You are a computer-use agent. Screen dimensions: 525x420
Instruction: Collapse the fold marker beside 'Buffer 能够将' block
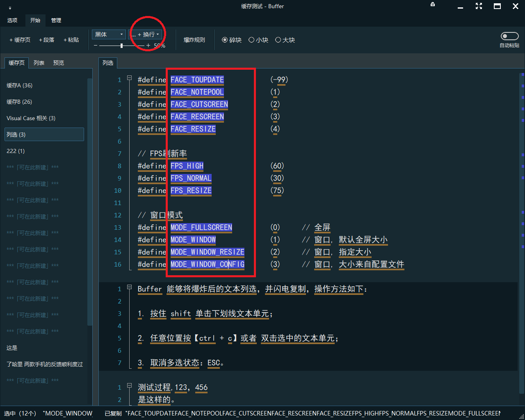(129, 287)
